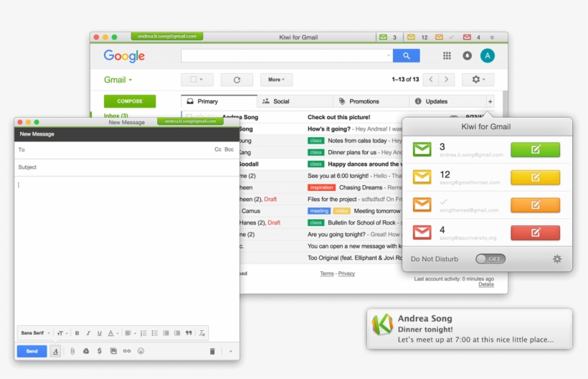Compose from the green account button in Kiwi panel
The image size is (588, 379).
[x=535, y=150]
